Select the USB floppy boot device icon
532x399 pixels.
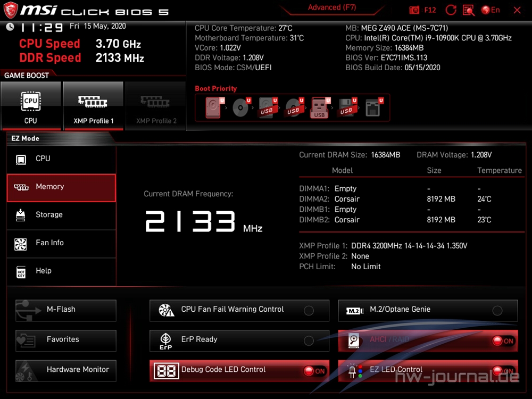347,107
